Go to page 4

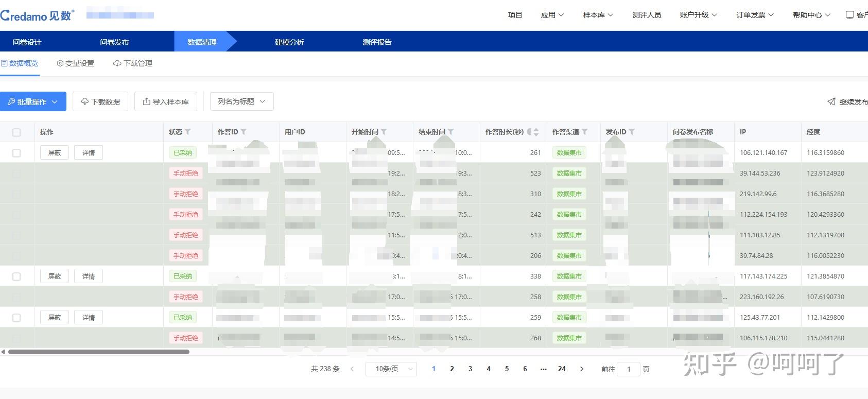point(489,369)
